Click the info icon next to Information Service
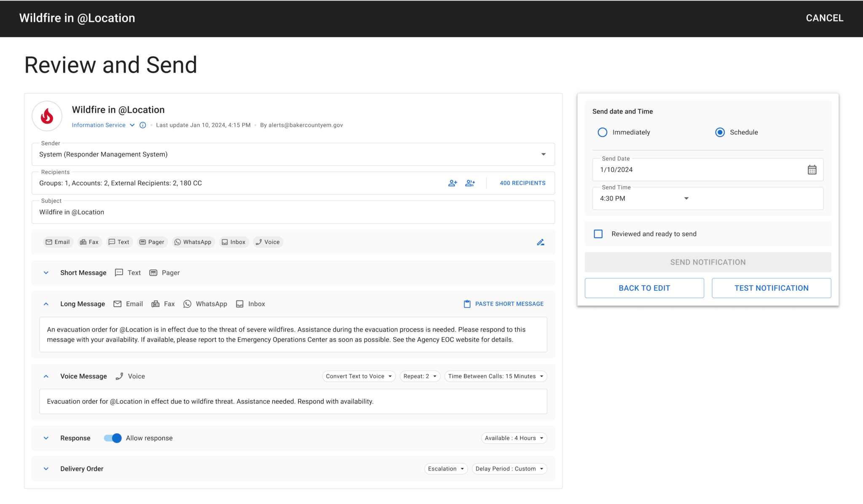The width and height of the screenshot is (863, 504). click(143, 125)
